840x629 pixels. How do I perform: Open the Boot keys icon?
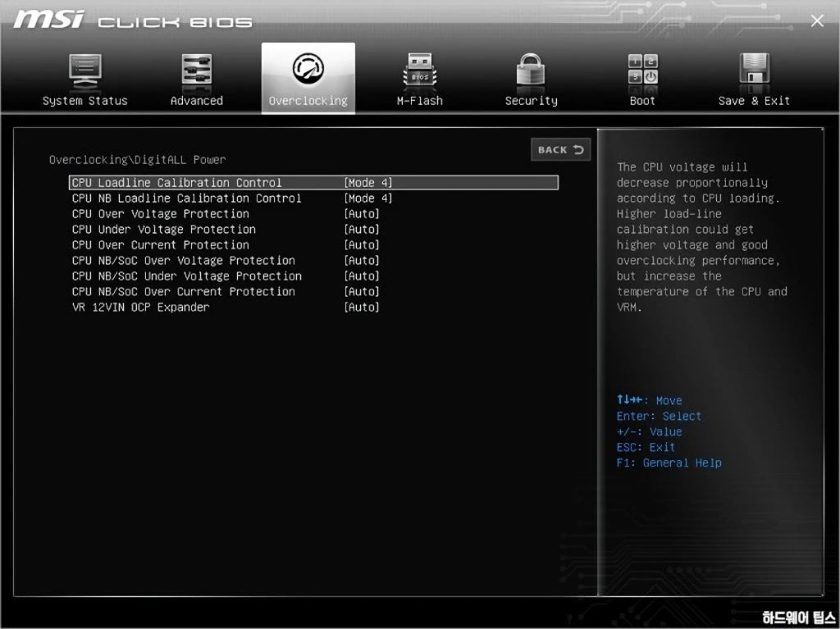[x=643, y=69]
